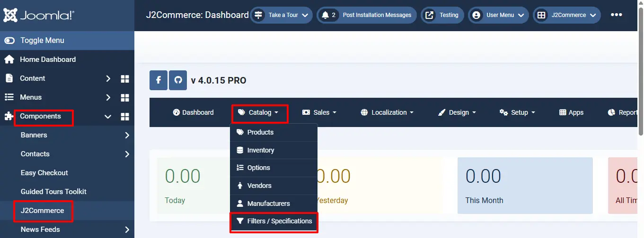Expand the Content chevron arrow

(108, 78)
